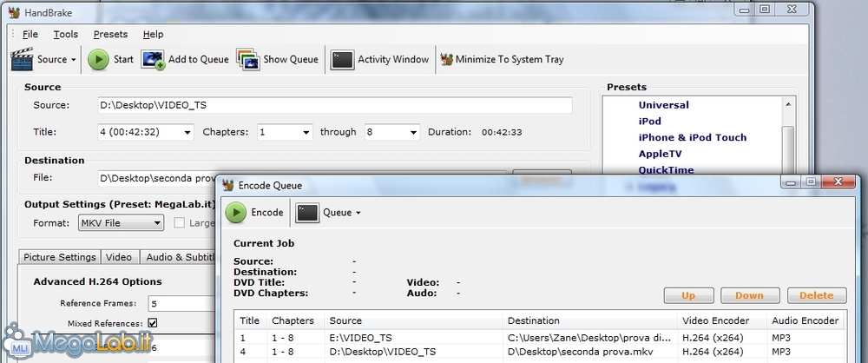Click the Minimize To System Tray label

point(510,59)
